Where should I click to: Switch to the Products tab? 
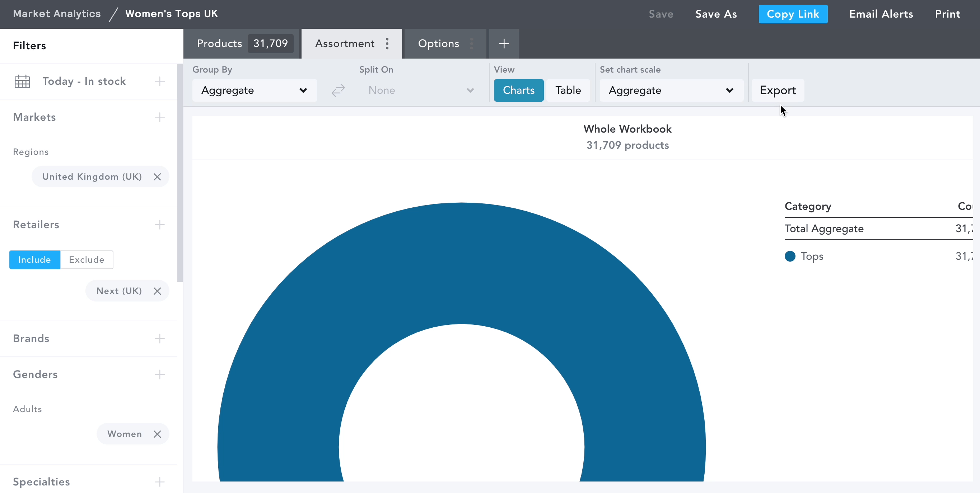coord(219,44)
